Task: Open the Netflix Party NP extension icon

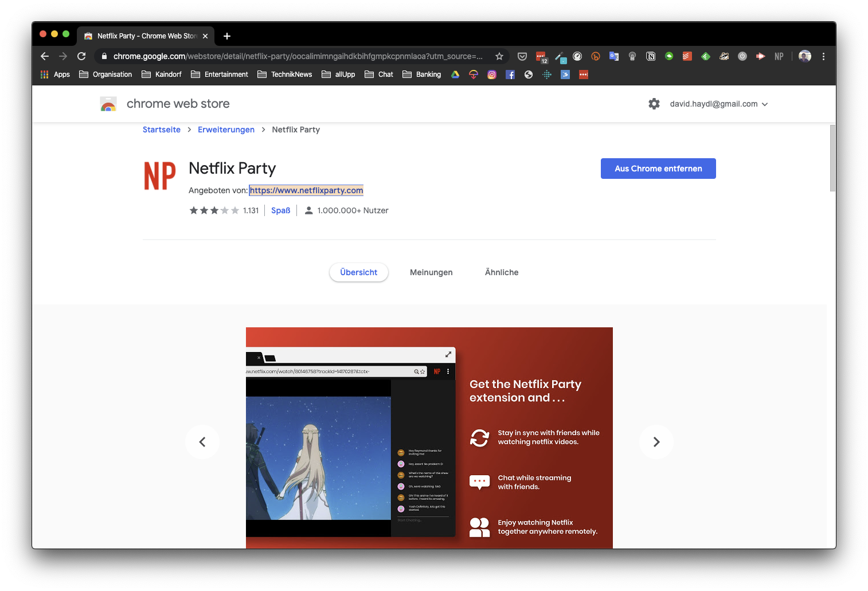Action: tap(779, 56)
